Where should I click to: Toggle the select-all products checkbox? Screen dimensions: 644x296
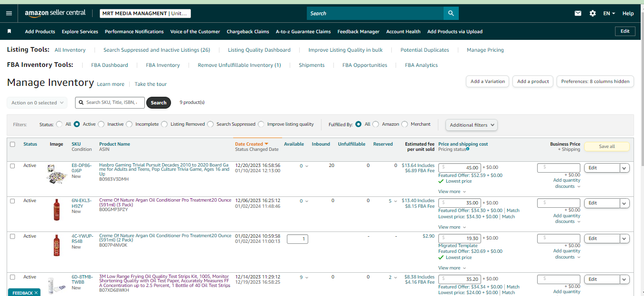(12, 144)
